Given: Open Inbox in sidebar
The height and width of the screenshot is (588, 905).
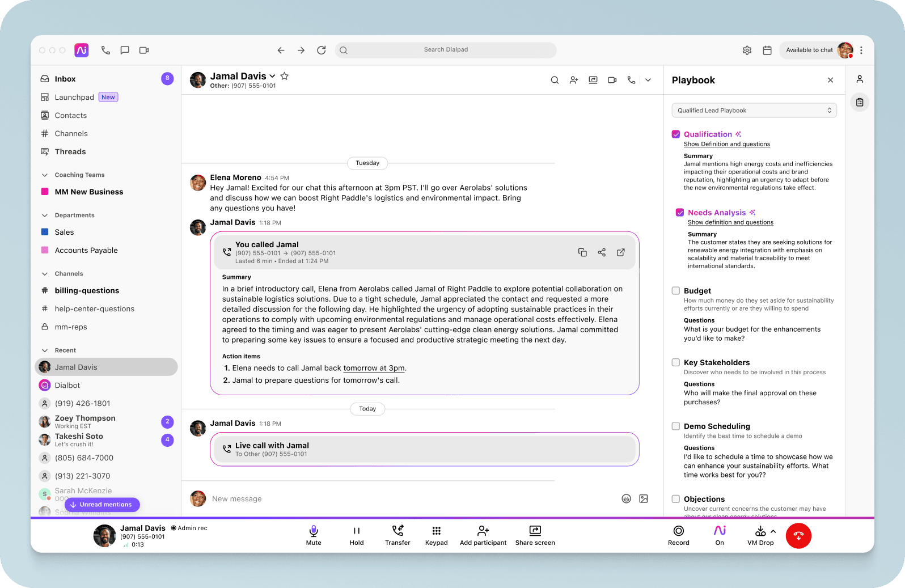Looking at the screenshot, I should [65, 79].
